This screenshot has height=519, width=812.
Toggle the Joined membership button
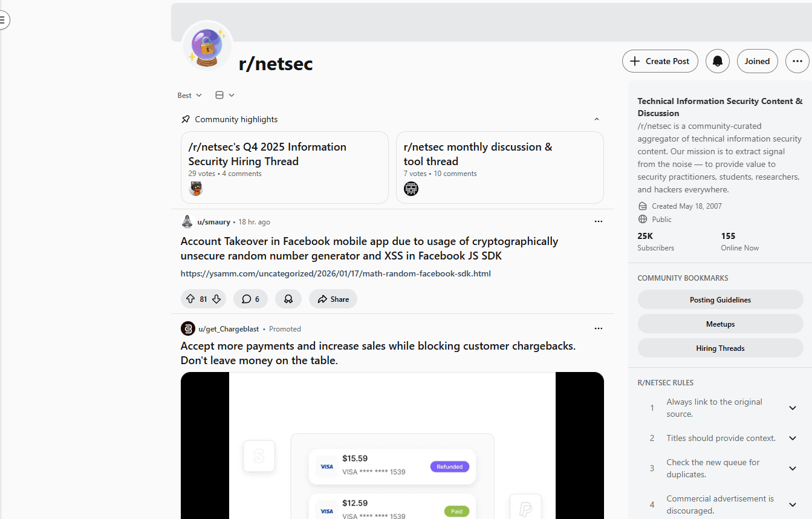tap(757, 61)
